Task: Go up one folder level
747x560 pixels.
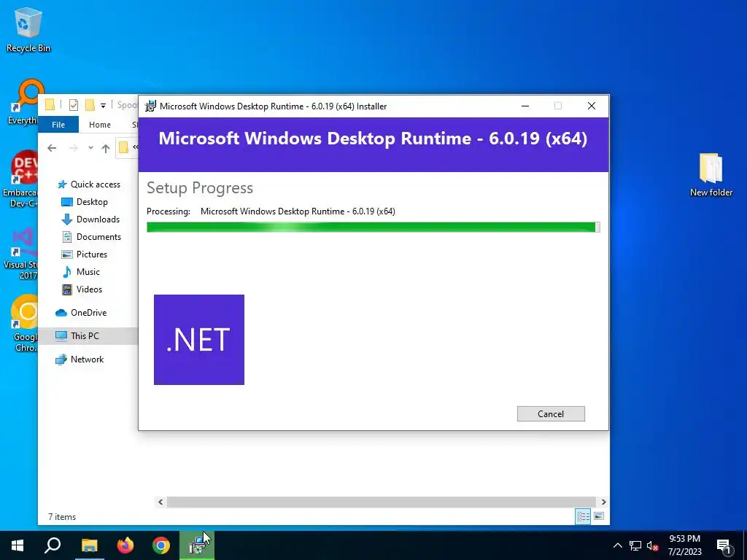Action: (x=106, y=148)
